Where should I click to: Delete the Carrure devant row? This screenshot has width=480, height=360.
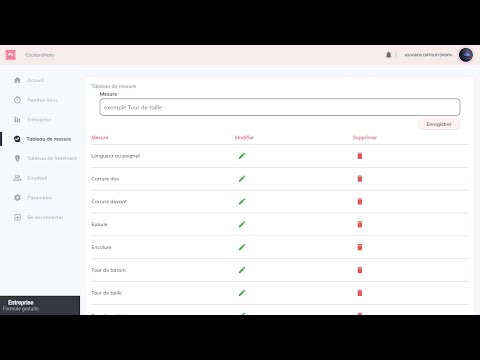click(360, 201)
